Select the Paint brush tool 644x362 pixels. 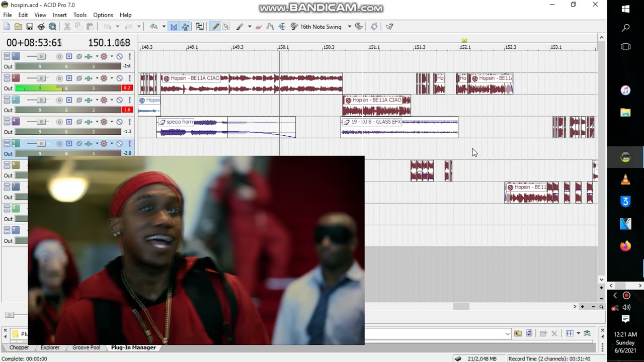pos(240,27)
